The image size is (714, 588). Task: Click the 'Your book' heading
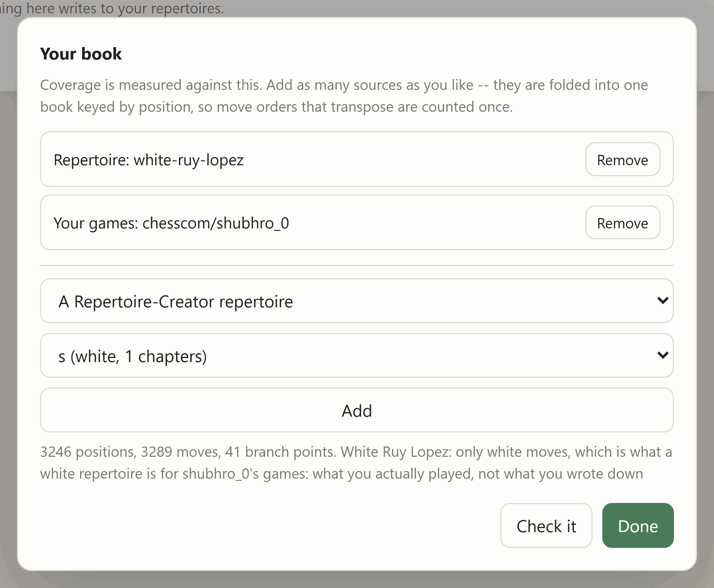pyautogui.click(x=81, y=54)
